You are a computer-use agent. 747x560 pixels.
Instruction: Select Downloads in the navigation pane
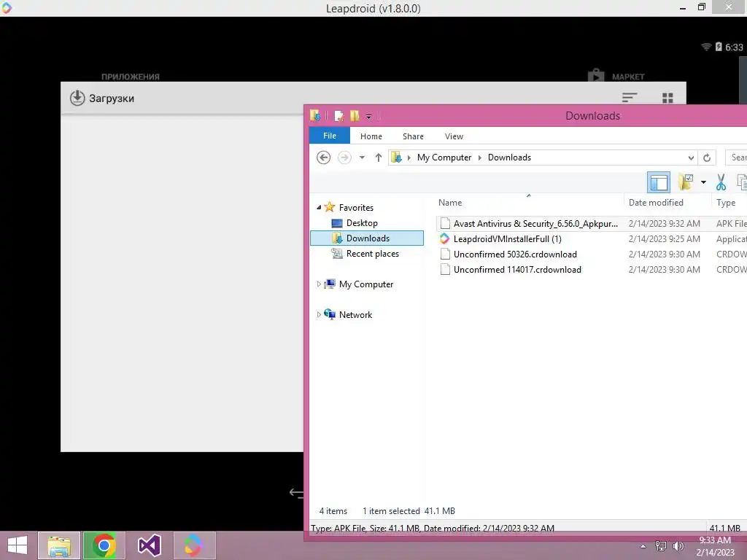pos(367,238)
